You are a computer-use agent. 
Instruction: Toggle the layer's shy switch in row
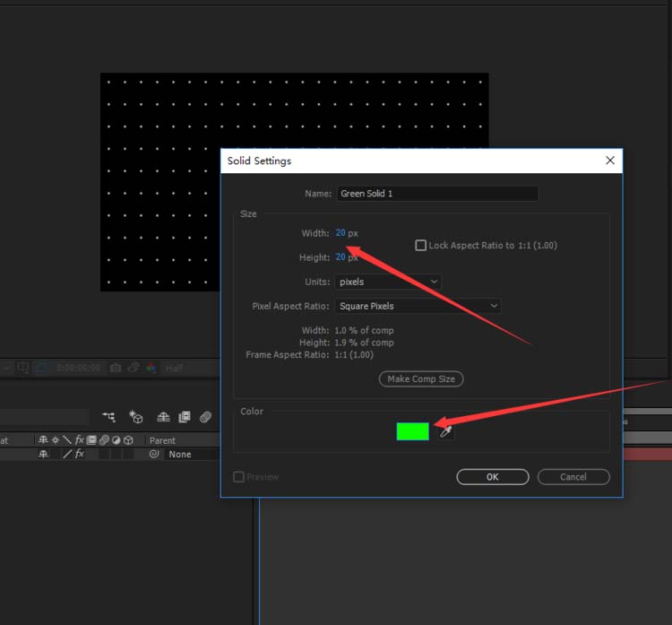coord(43,455)
